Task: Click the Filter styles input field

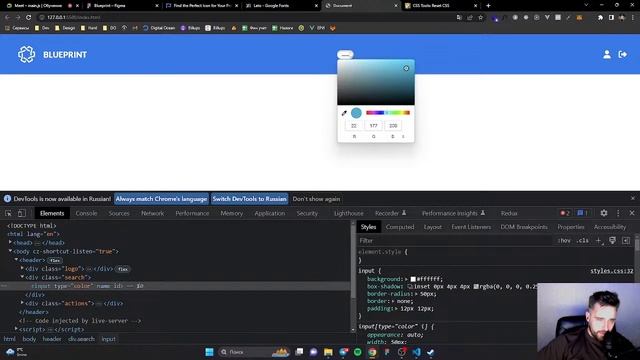Action: pos(455,240)
